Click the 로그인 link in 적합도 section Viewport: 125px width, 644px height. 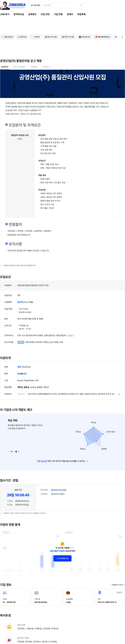click(x=44, y=461)
